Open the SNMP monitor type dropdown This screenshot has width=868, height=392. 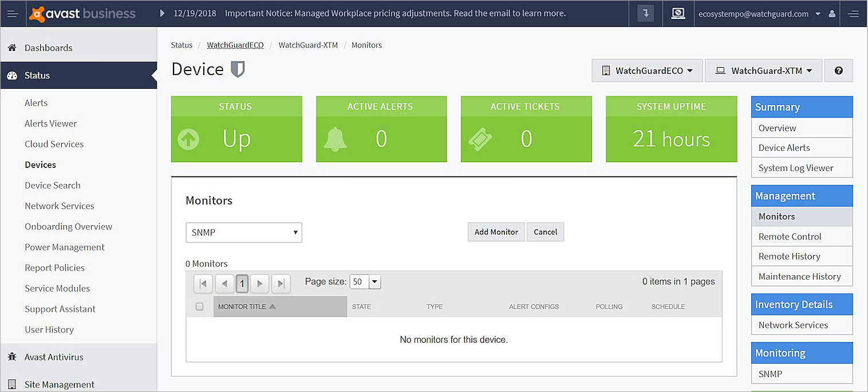point(243,232)
